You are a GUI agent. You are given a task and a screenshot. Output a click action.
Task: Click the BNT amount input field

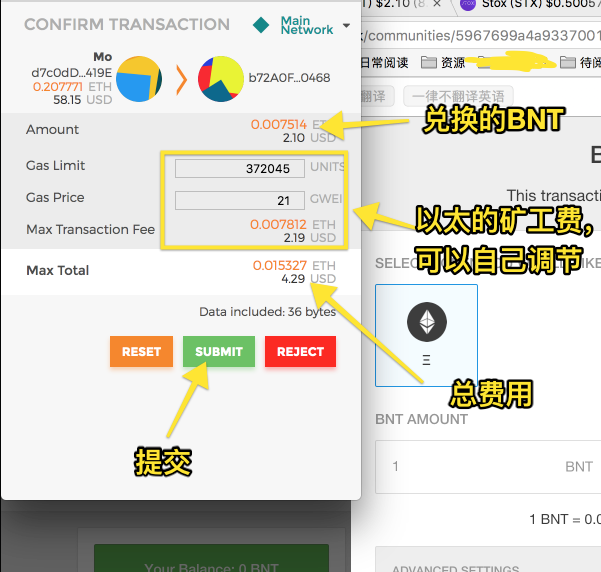[488, 467]
